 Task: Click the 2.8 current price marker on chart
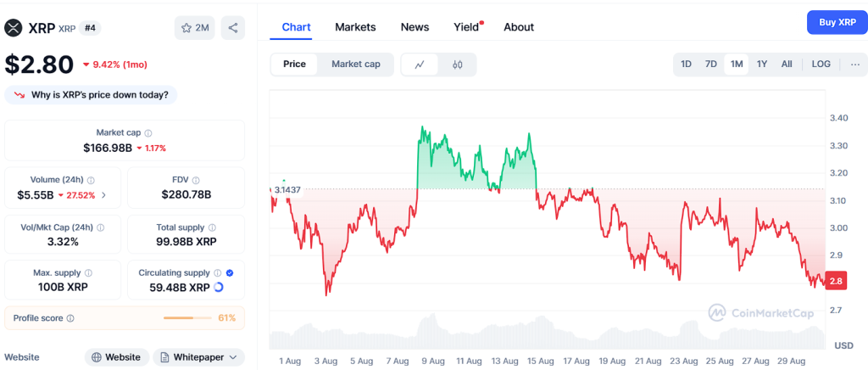tap(836, 281)
